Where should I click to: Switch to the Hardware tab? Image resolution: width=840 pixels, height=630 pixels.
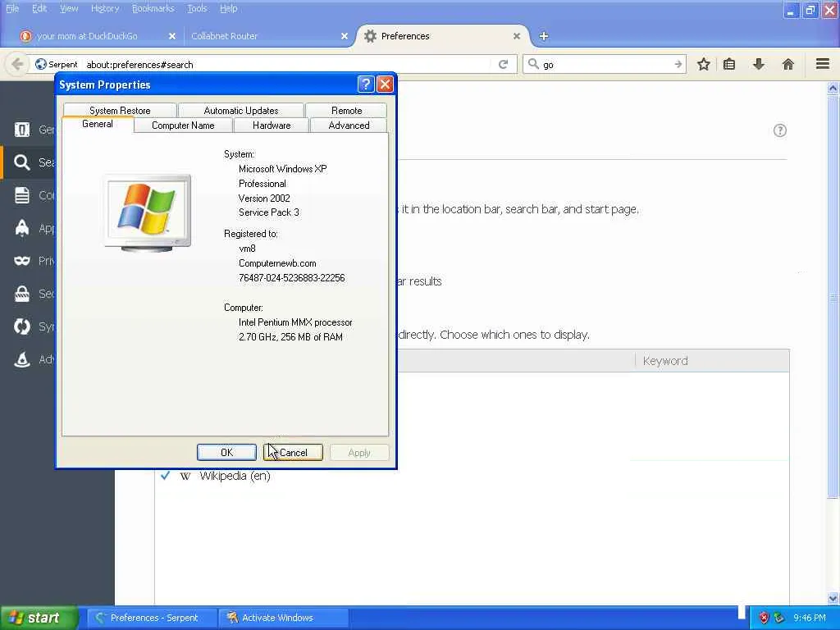272,126
